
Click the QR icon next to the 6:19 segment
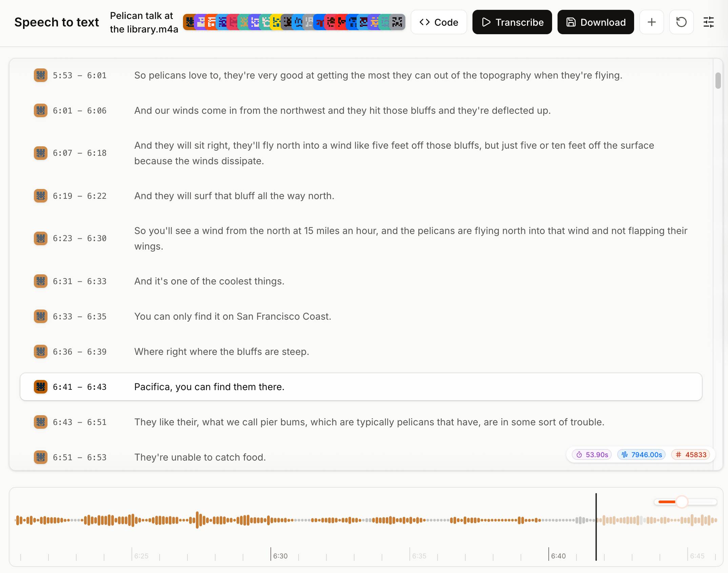tap(40, 196)
